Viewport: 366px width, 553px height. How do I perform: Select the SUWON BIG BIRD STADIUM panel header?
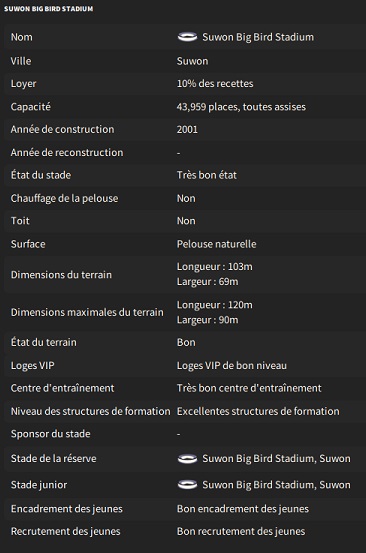49,8
